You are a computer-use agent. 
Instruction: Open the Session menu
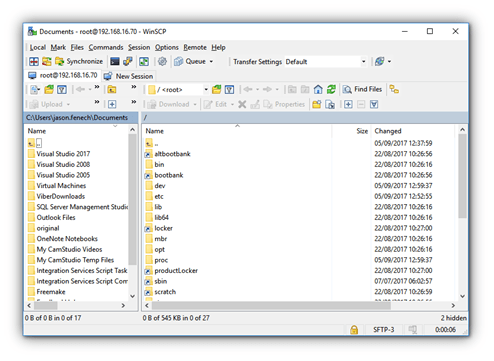pos(139,47)
